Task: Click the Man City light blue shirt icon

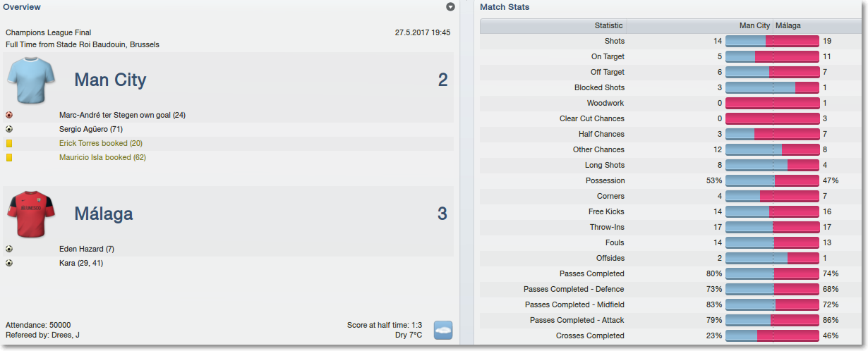Action: 32,80
